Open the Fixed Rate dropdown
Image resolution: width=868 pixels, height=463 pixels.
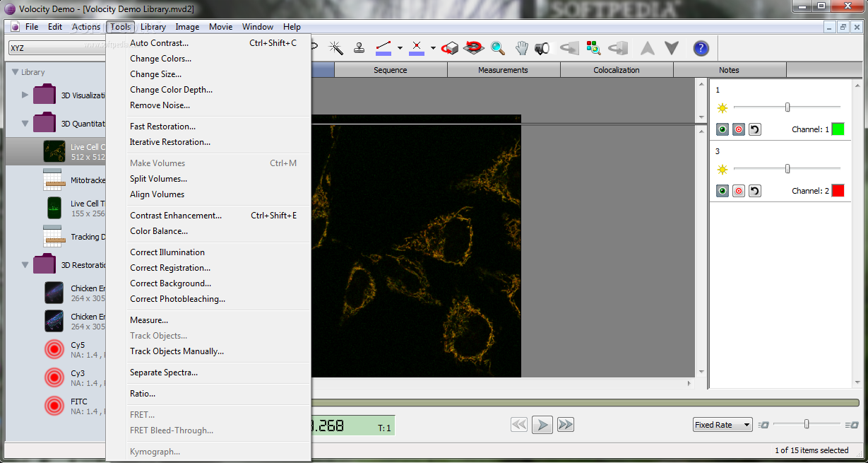723,425
